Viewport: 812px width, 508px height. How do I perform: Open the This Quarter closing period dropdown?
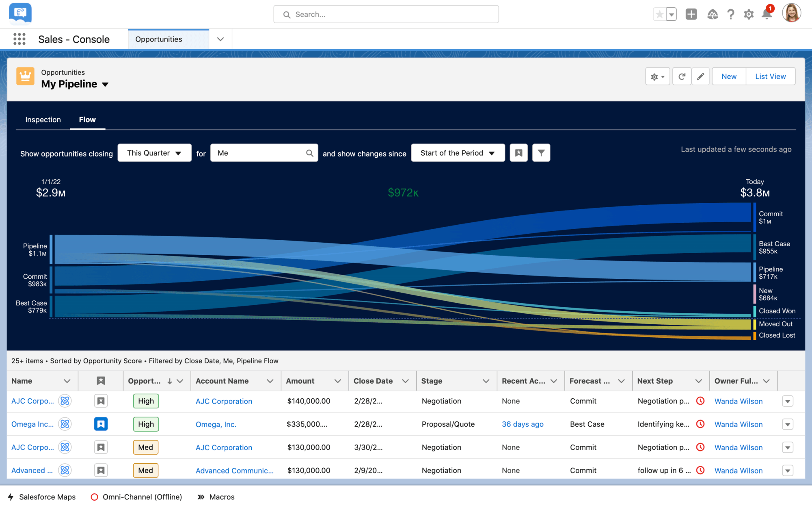[154, 153]
